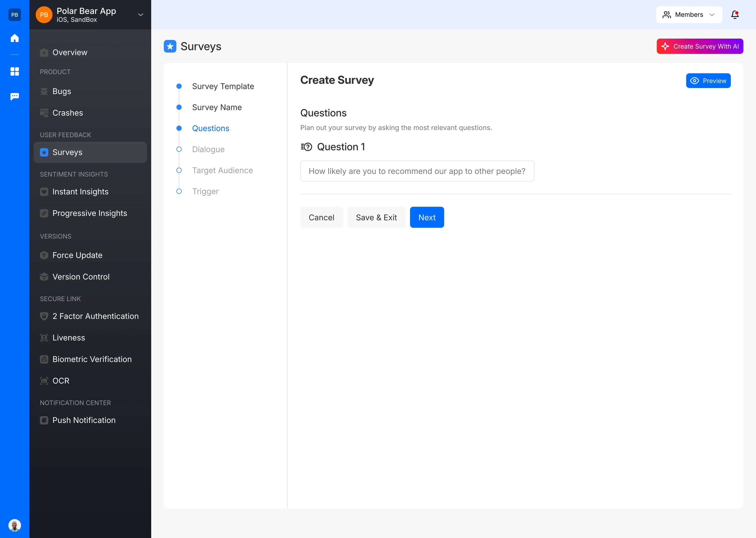Go to Target Audience step
The width and height of the screenshot is (756, 538).
coord(222,170)
